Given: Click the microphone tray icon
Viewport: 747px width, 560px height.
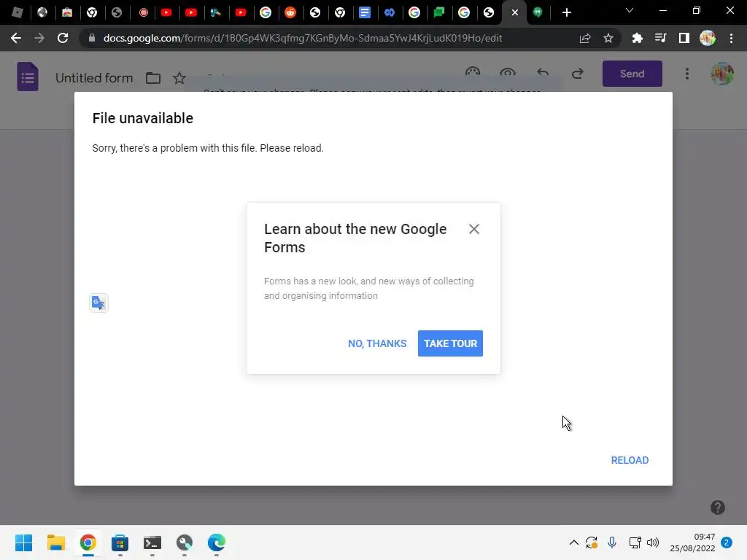Looking at the screenshot, I should tap(612, 542).
